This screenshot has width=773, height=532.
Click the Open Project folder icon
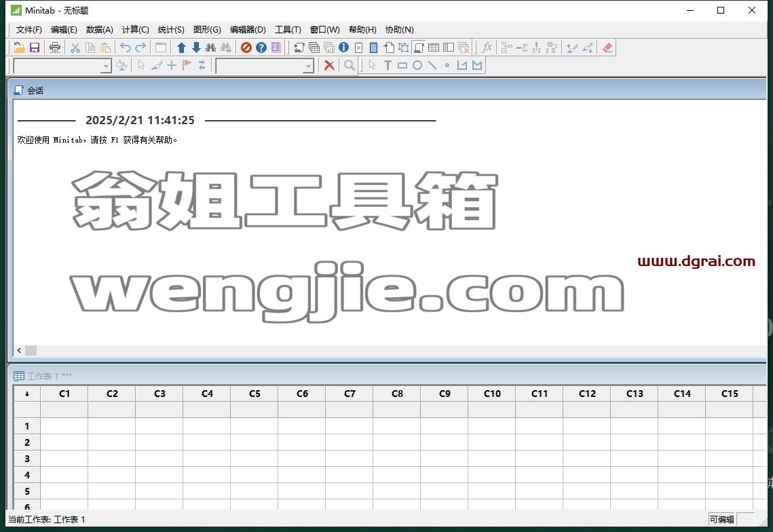click(19, 47)
